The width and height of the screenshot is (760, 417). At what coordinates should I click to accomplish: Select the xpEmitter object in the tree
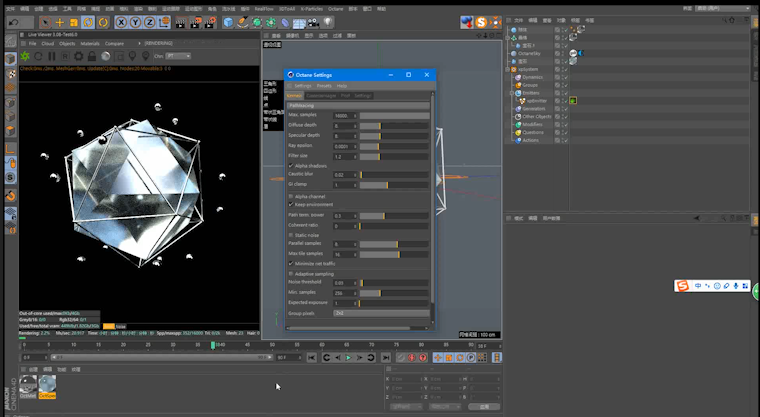point(535,100)
